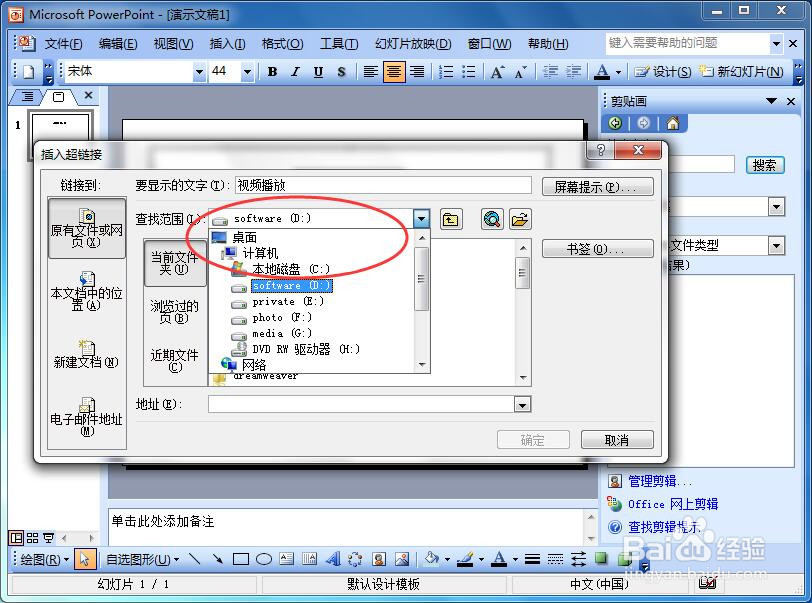
Task: Click the insert diagram icon
Action: pos(355,559)
